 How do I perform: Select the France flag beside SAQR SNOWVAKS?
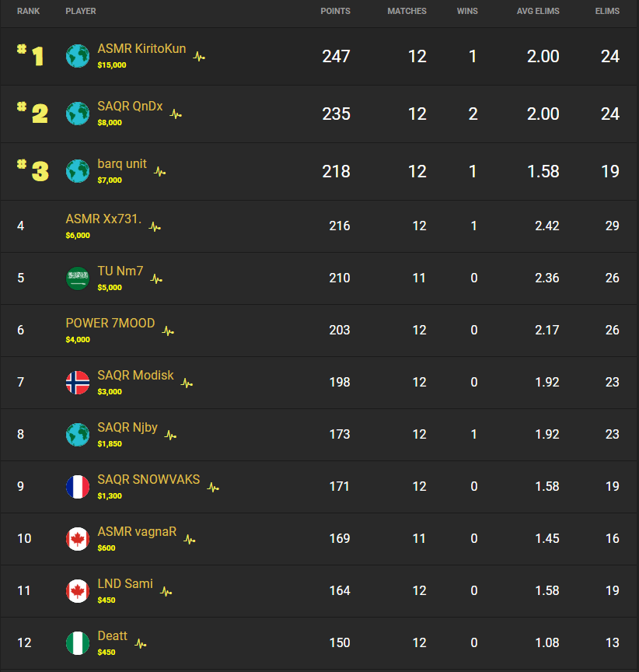click(77, 487)
